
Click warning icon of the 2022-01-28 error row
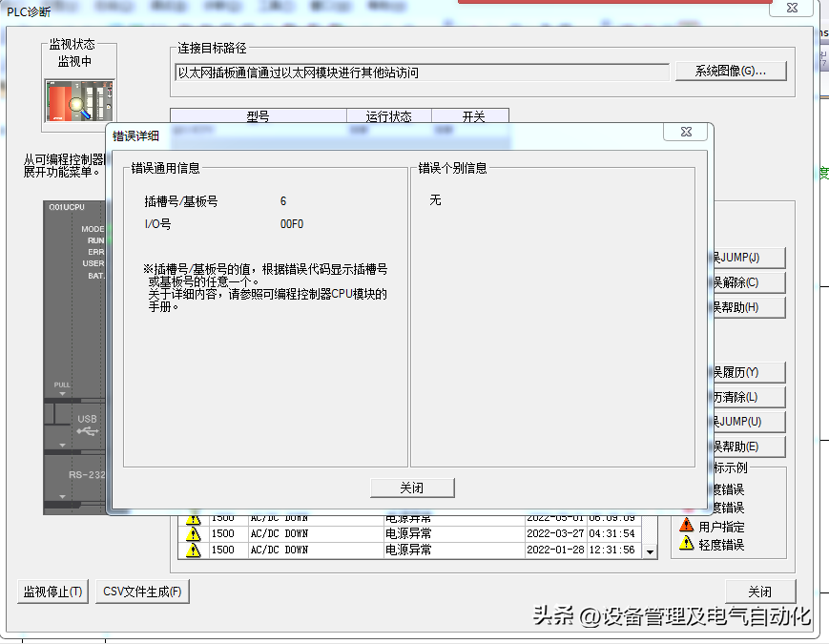pos(194,551)
